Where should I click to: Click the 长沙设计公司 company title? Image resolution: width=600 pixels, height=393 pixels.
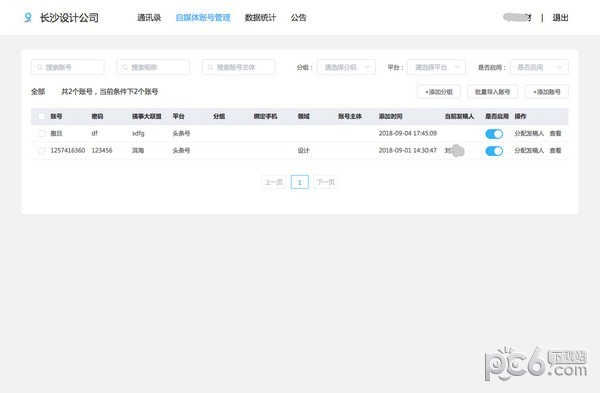(x=69, y=18)
